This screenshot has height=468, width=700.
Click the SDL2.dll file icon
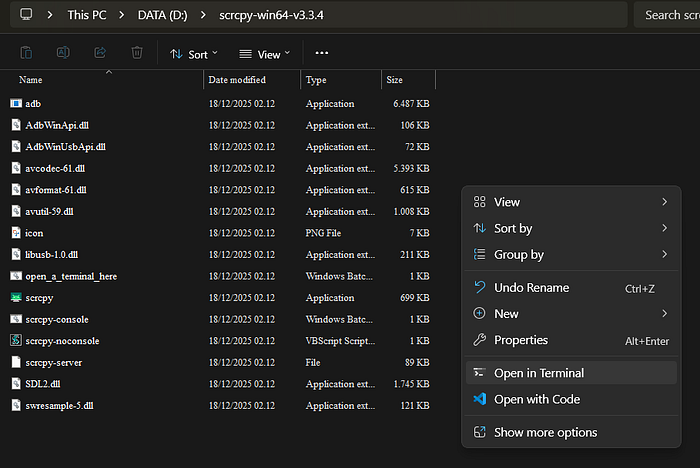(16, 384)
